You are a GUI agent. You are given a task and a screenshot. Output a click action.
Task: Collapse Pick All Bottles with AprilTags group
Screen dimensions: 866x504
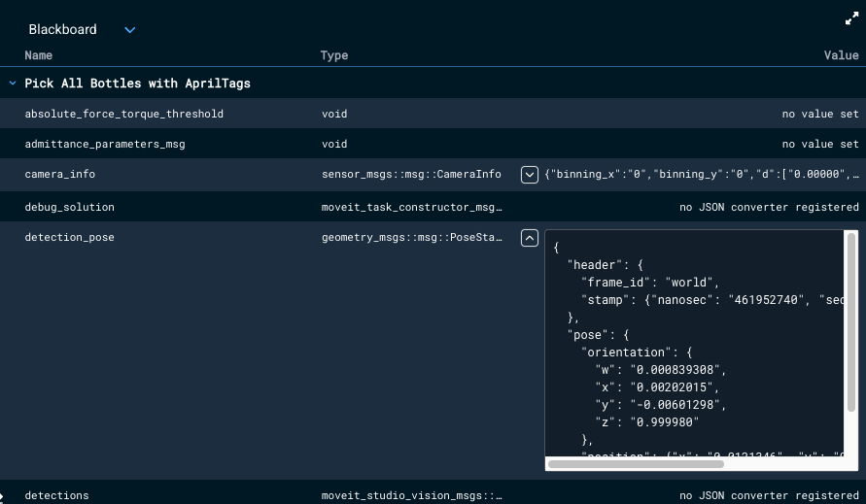pos(13,84)
